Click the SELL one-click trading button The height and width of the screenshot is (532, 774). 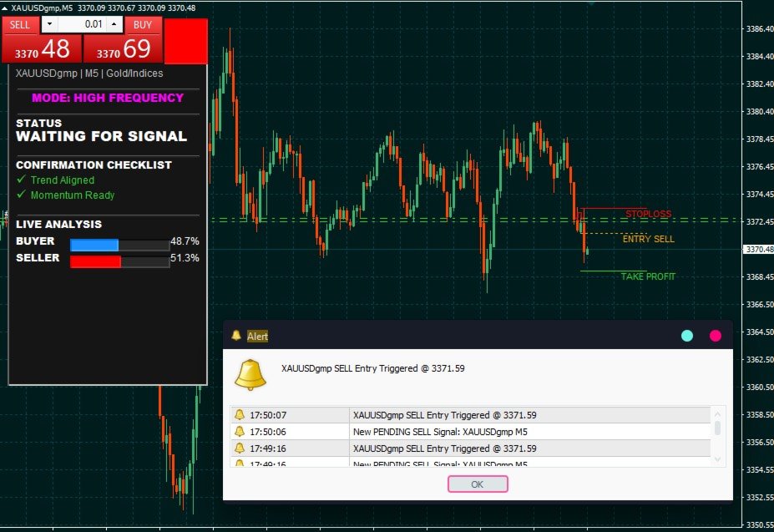[20, 25]
